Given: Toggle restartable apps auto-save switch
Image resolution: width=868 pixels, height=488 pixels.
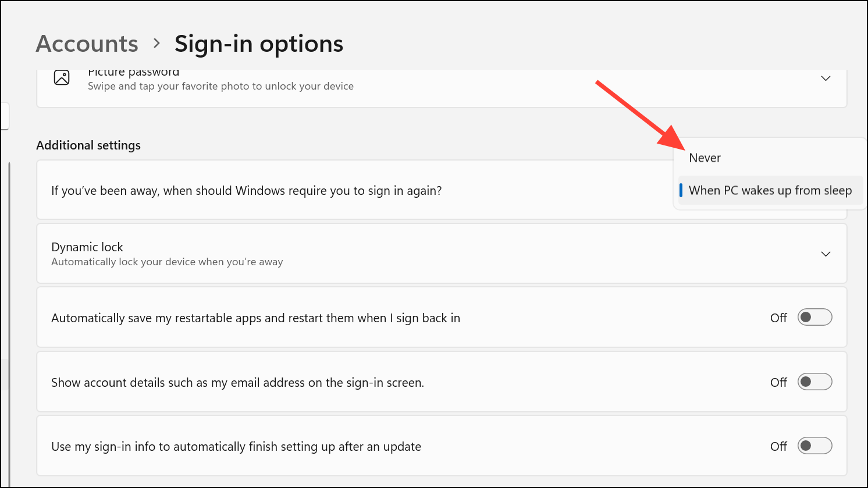Looking at the screenshot, I should [814, 318].
